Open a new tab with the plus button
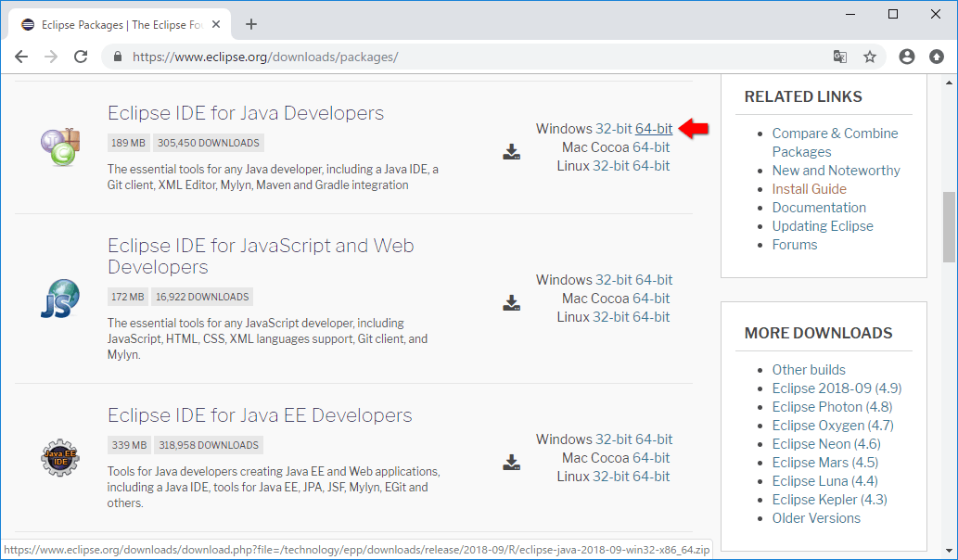This screenshot has height=560, width=958. pyautogui.click(x=251, y=24)
